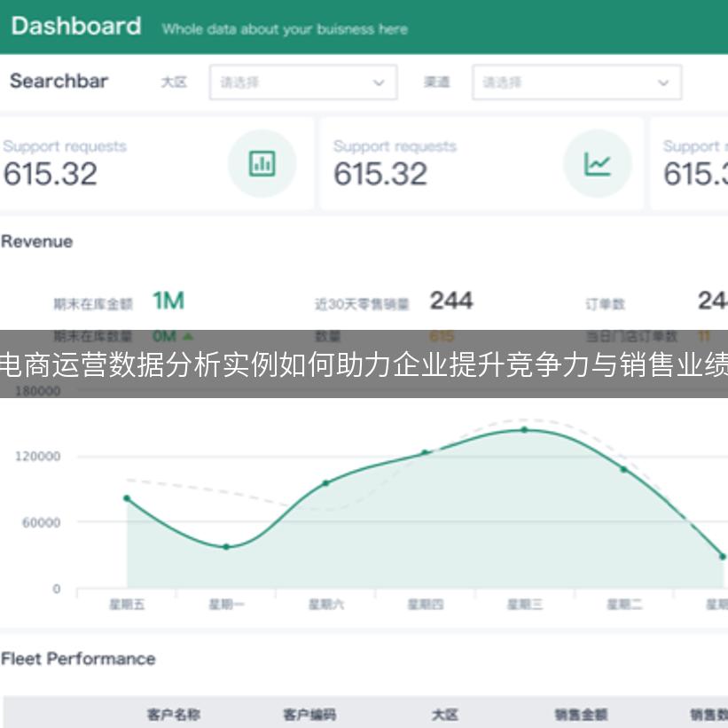The width and height of the screenshot is (728, 728).
Task: Click the bar chart icon in first card
Action: pyautogui.click(x=262, y=163)
